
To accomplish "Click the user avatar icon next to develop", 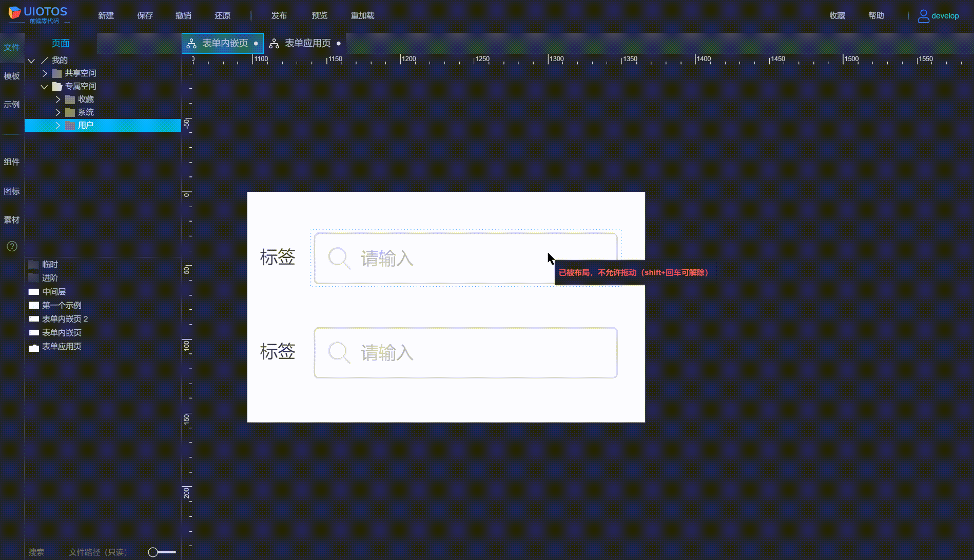I will click(x=923, y=15).
